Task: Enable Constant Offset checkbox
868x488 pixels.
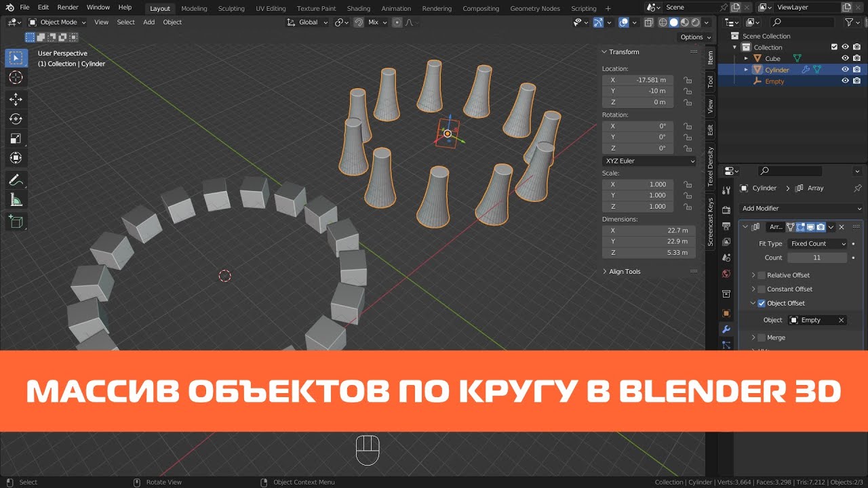Action: click(x=762, y=289)
